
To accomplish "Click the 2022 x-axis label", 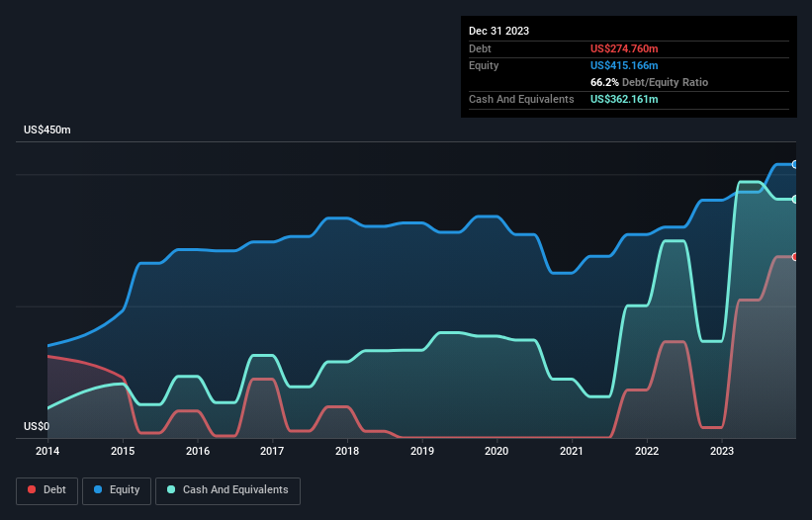I will tap(647, 451).
